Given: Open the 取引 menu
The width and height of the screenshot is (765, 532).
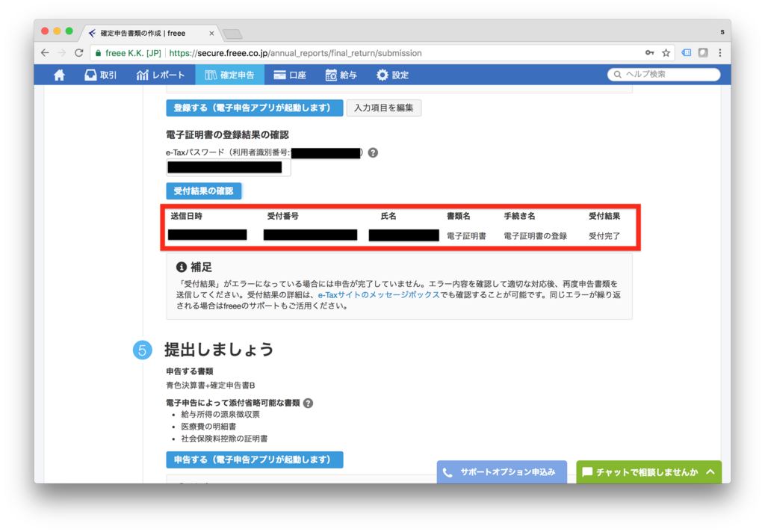Looking at the screenshot, I should (101, 75).
